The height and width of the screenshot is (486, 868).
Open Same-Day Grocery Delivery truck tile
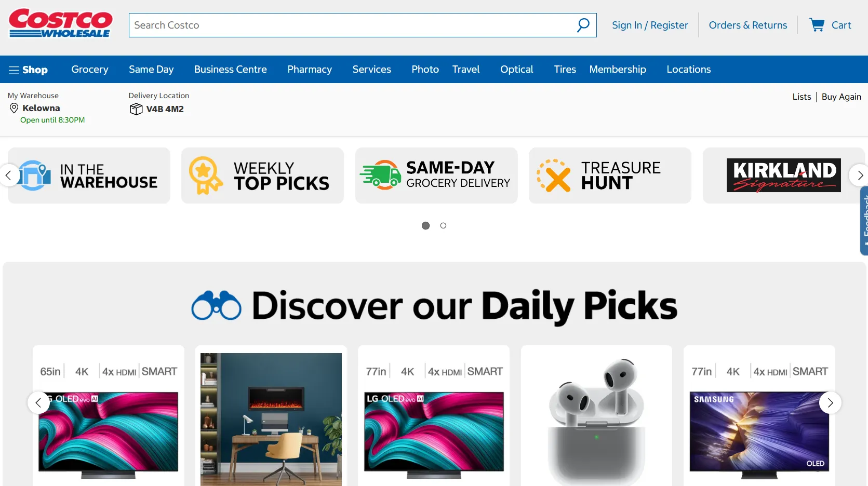(x=436, y=176)
